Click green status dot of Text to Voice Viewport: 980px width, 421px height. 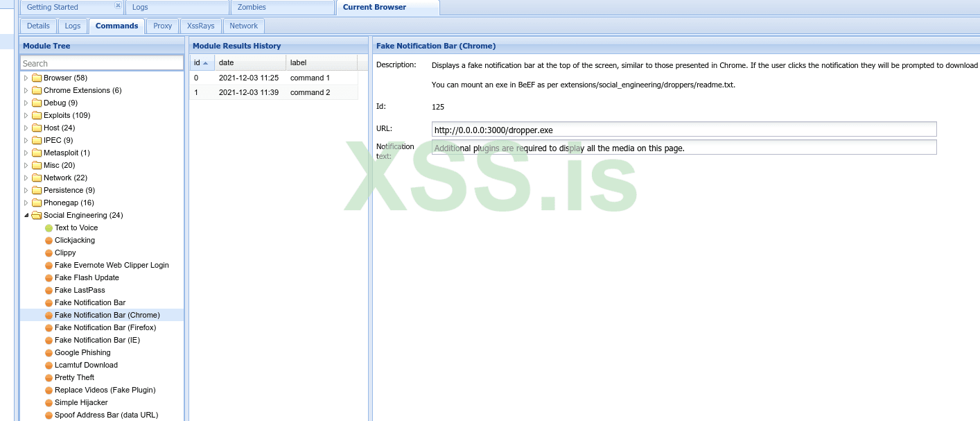tap(49, 228)
